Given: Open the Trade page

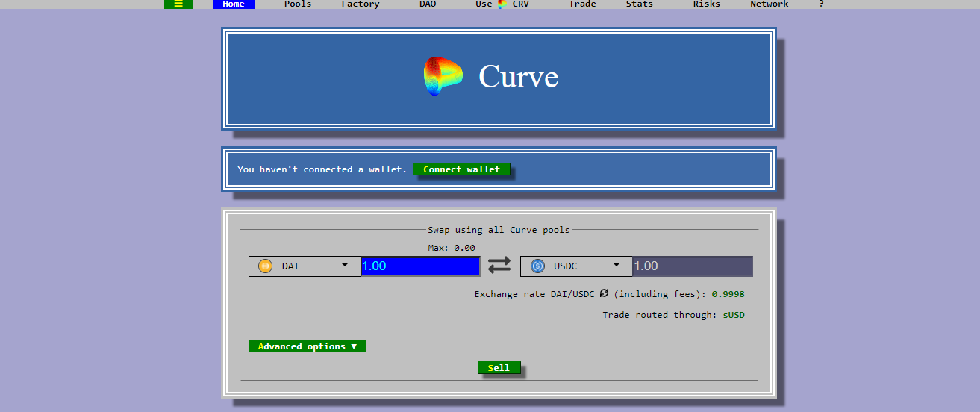Looking at the screenshot, I should (x=582, y=4).
